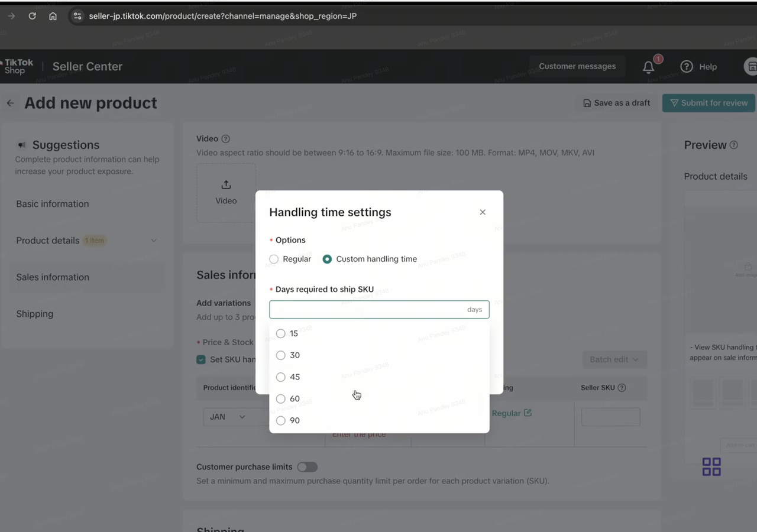Click the notification bell icon
757x532 pixels.
coord(649,67)
